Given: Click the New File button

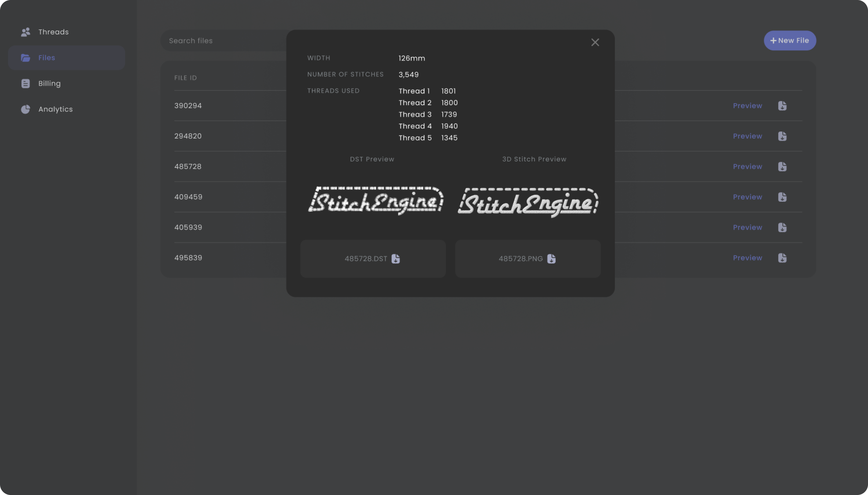Looking at the screenshot, I should point(790,41).
